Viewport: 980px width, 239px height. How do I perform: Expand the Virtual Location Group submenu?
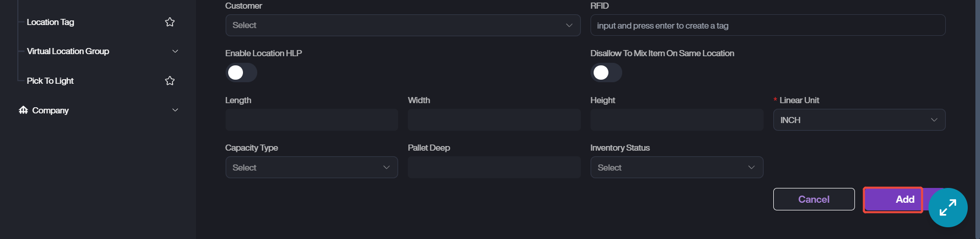pyautogui.click(x=175, y=51)
